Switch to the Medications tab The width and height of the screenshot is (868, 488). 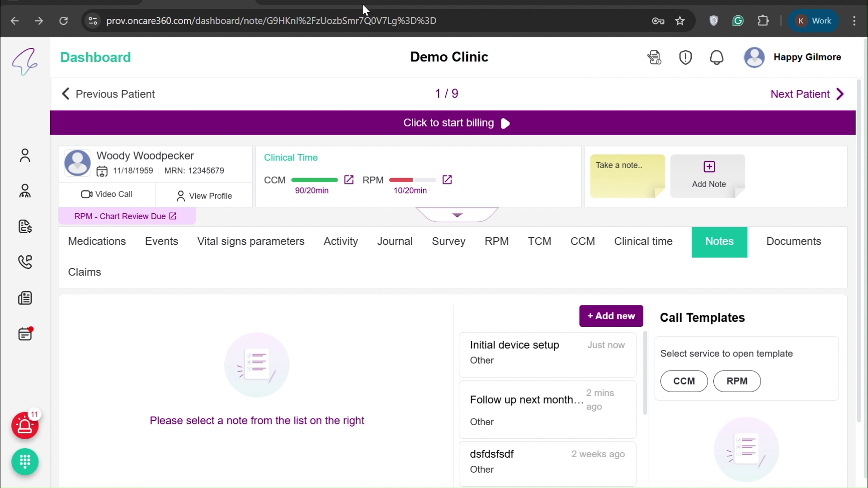(x=97, y=242)
